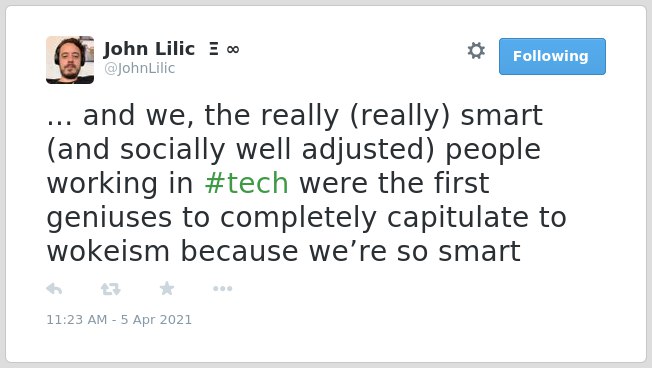Click the word wokeism in the tweet
Image resolution: width=652 pixels, height=368 pixels.
coord(108,252)
